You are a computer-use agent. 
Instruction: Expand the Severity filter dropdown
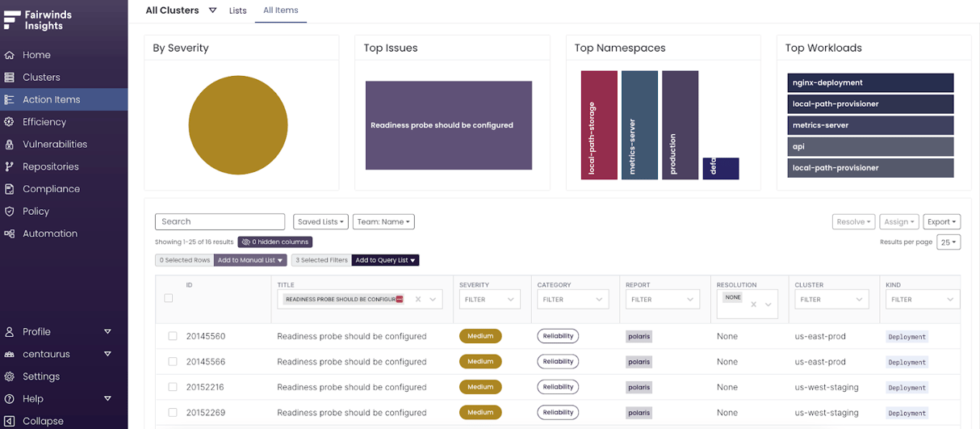(x=490, y=300)
